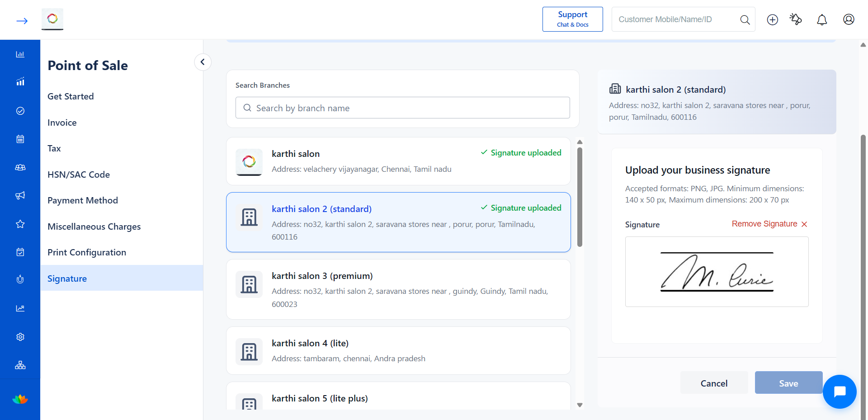This screenshot has width=868, height=420.
Task: Click the Save button
Action: point(788,383)
